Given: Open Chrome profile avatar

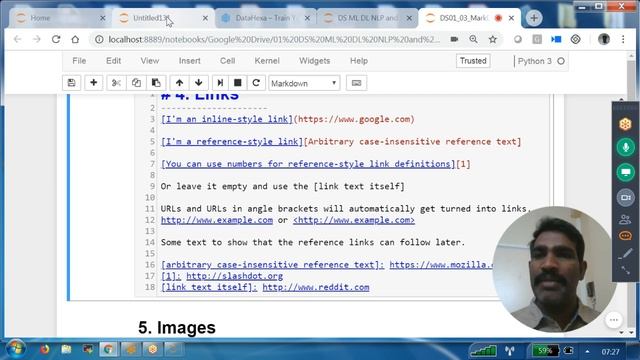Looking at the screenshot, I should tap(604, 39).
